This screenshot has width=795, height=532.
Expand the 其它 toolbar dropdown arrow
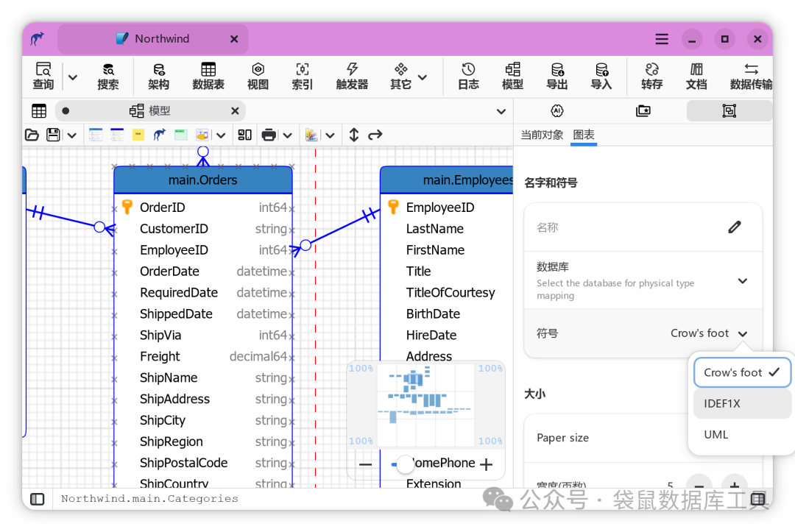tap(423, 77)
